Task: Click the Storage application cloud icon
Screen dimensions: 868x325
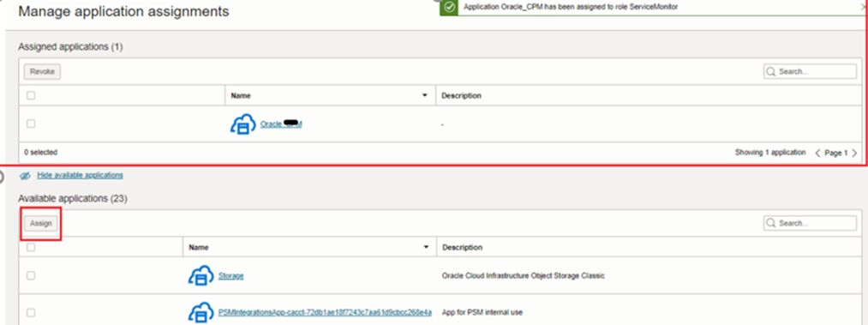Action: click(x=201, y=275)
